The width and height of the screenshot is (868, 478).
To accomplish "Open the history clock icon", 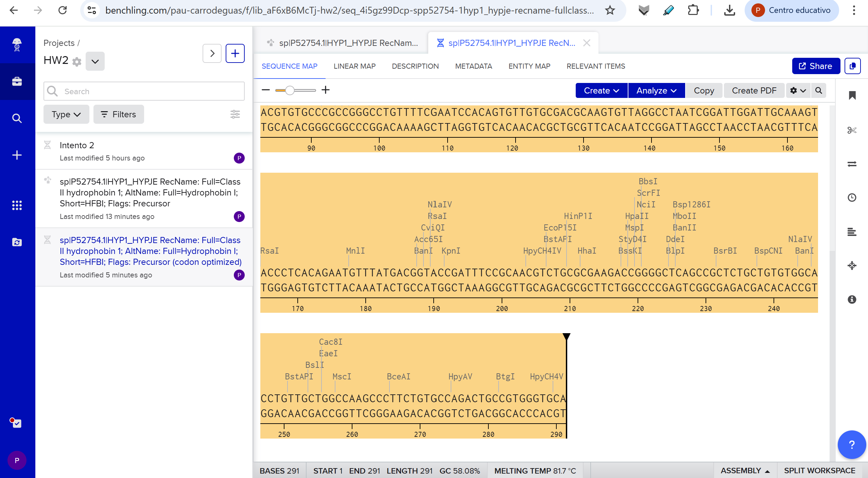I will coord(852,198).
